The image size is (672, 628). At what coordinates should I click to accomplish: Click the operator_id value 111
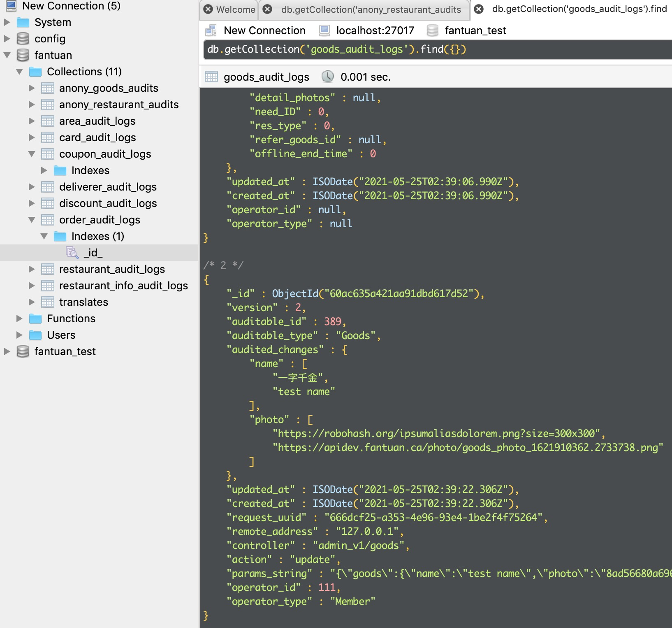(327, 588)
